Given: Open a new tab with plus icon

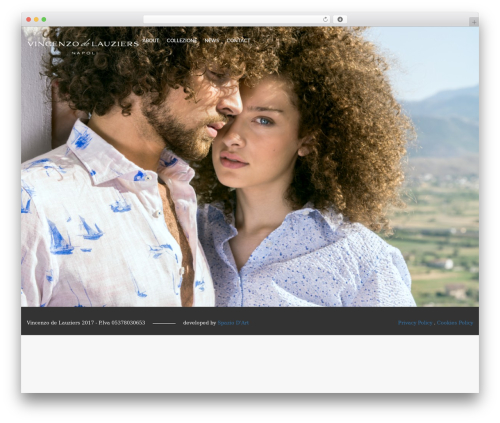Looking at the screenshot, I should (474, 22).
